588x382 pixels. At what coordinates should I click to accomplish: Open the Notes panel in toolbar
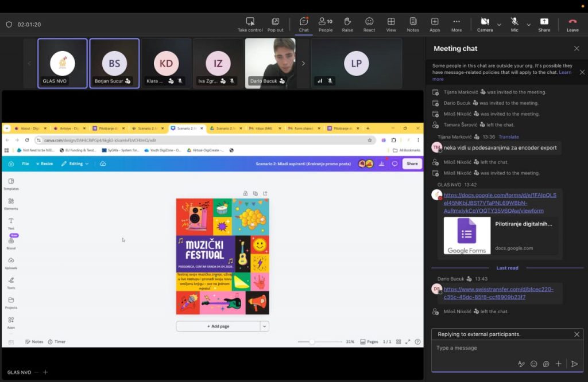413,24
